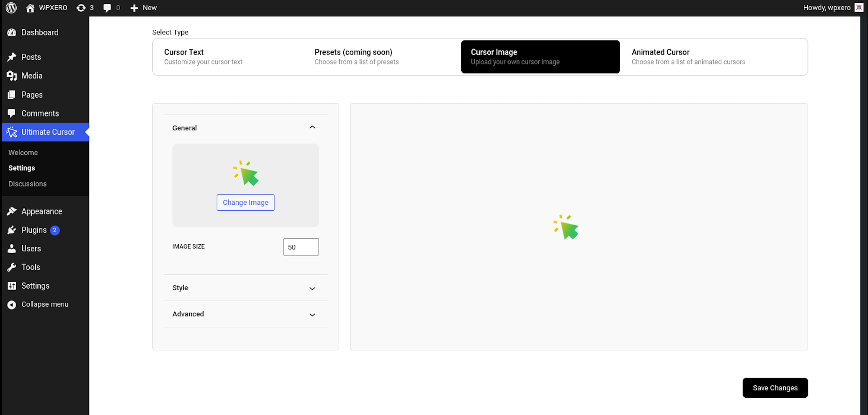868x415 pixels.
Task: Open the Pages menu label
Action: pyautogui.click(x=32, y=95)
